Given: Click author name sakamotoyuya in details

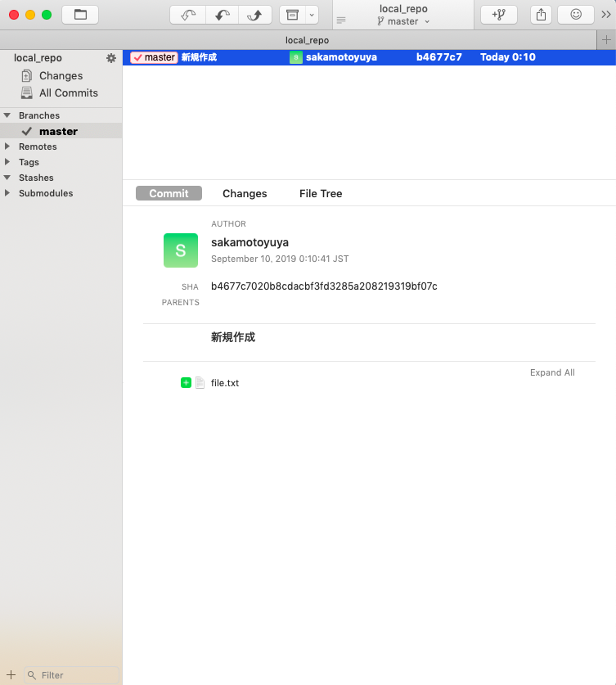Looking at the screenshot, I should (250, 242).
